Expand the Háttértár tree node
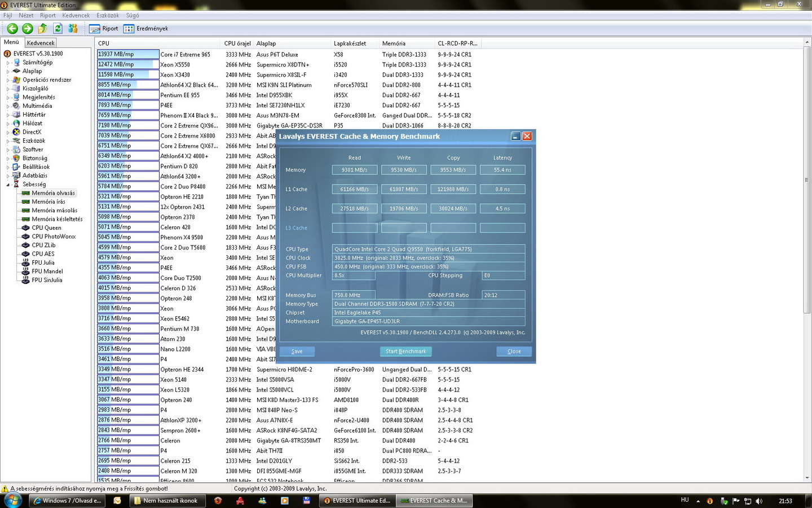 click(8, 115)
